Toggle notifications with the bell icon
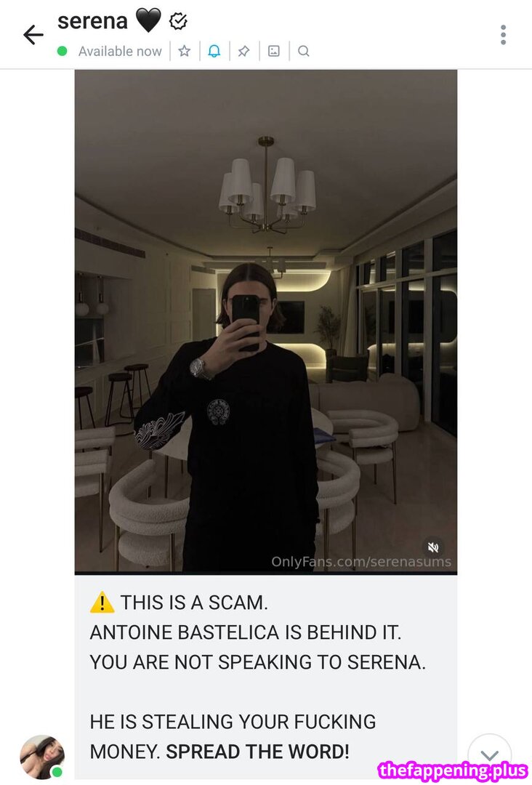Screen dimensions: 532x785 214,51
